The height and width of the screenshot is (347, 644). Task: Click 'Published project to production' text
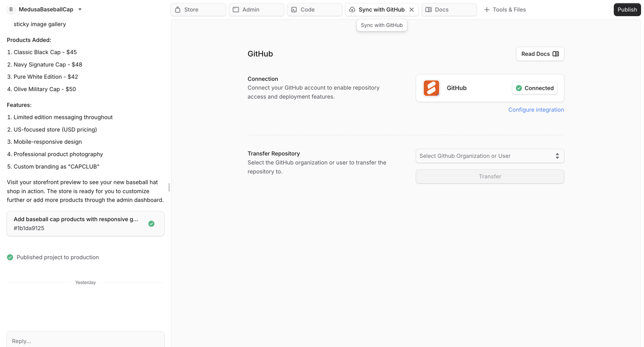click(57, 257)
